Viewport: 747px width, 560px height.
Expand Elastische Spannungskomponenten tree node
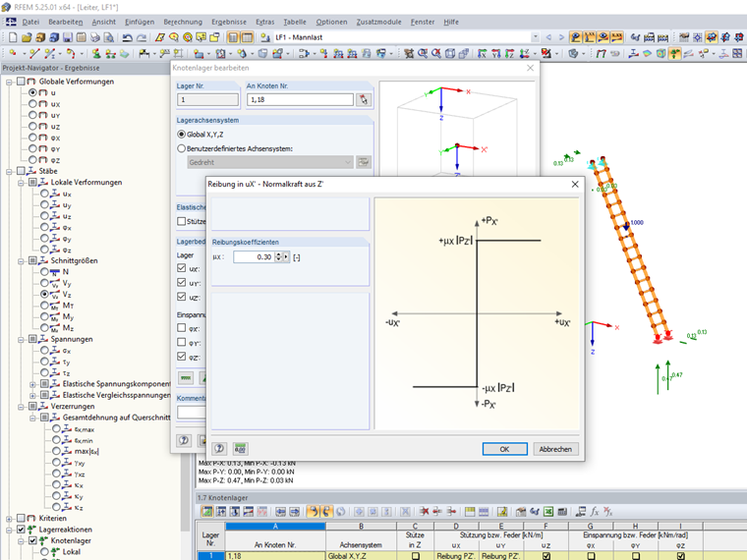click(x=32, y=384)
